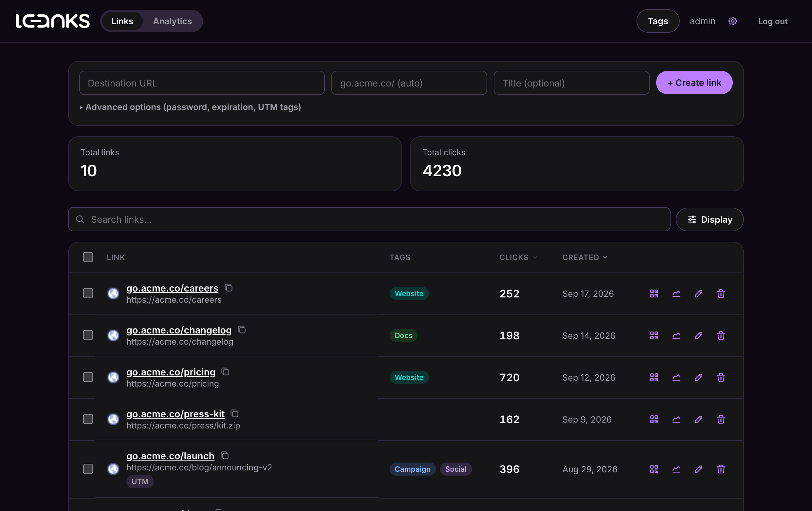Copy the go.acme.co/press-kit short link

(x=235, y=413)
